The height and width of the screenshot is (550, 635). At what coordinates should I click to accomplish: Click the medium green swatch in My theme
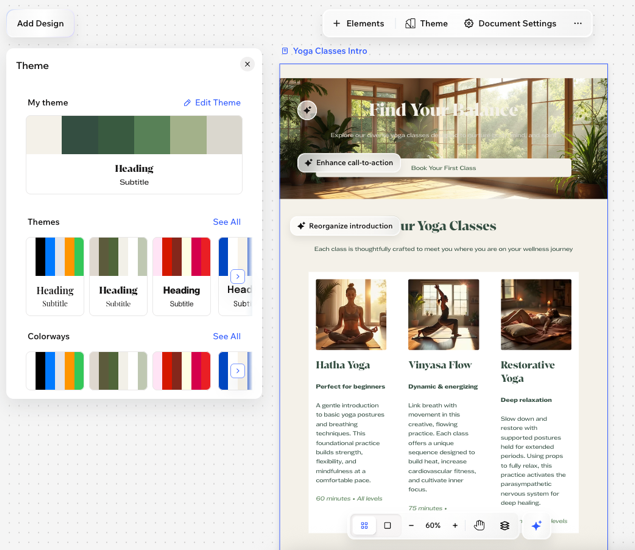point(152,135)
